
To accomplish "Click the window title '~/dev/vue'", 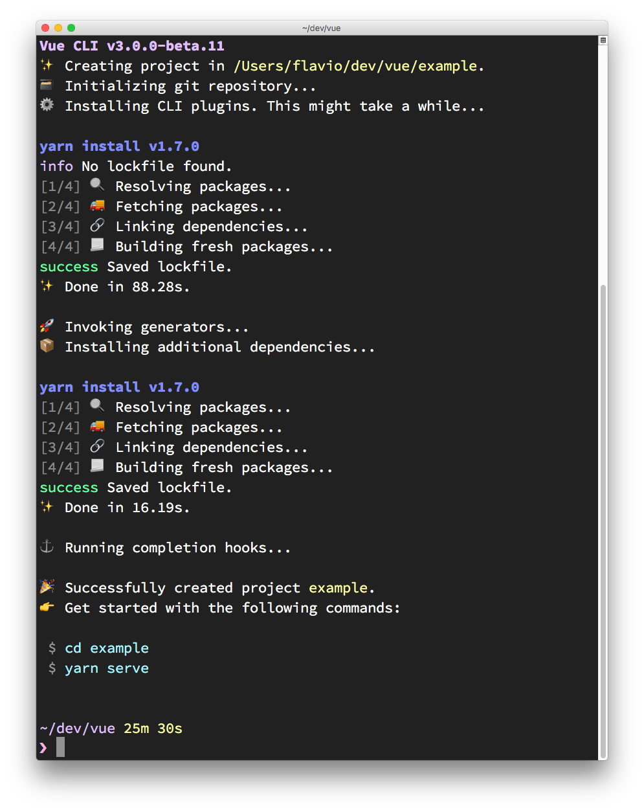I will click(x=322, y=28).
